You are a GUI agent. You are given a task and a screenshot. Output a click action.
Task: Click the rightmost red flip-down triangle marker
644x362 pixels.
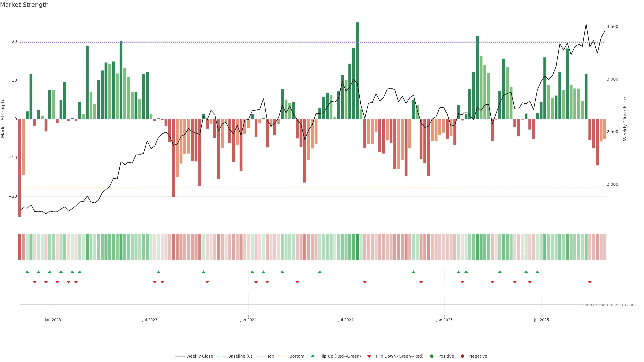(x=590, y=282)
